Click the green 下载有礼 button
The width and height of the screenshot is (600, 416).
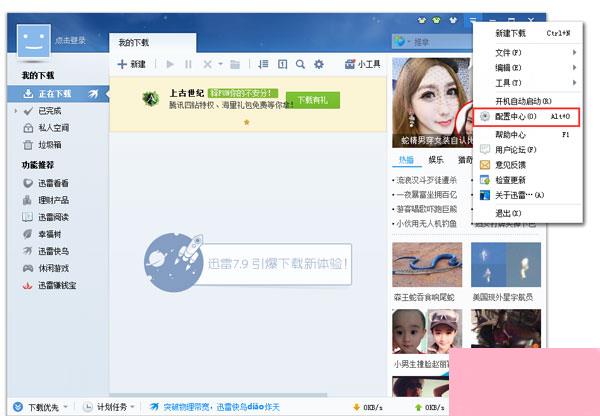point(313,100)
